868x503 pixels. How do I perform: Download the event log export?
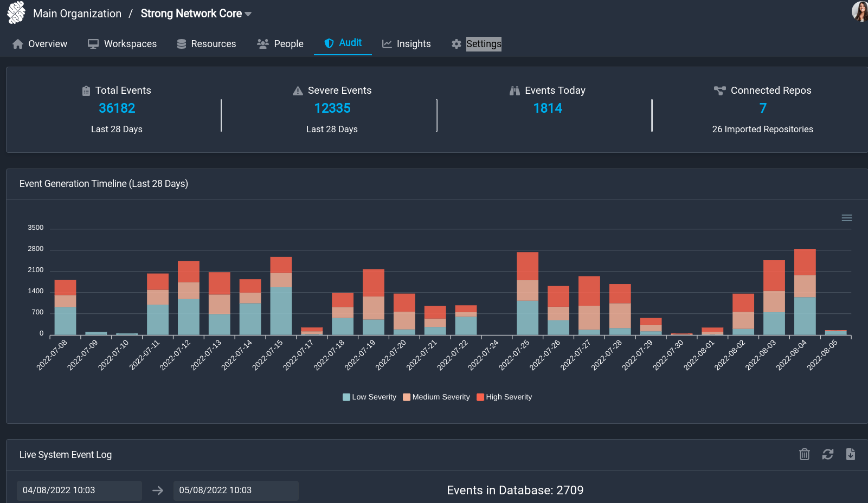(x=851, y=455)
